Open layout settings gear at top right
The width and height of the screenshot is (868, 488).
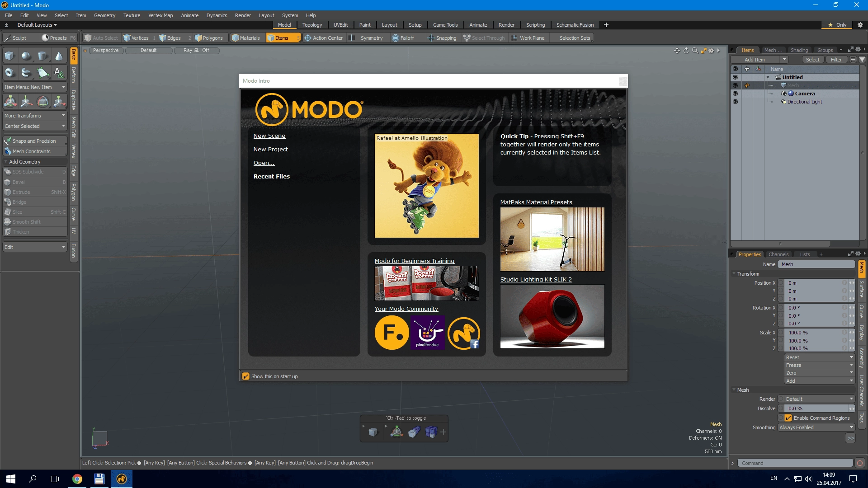(860, 25)
